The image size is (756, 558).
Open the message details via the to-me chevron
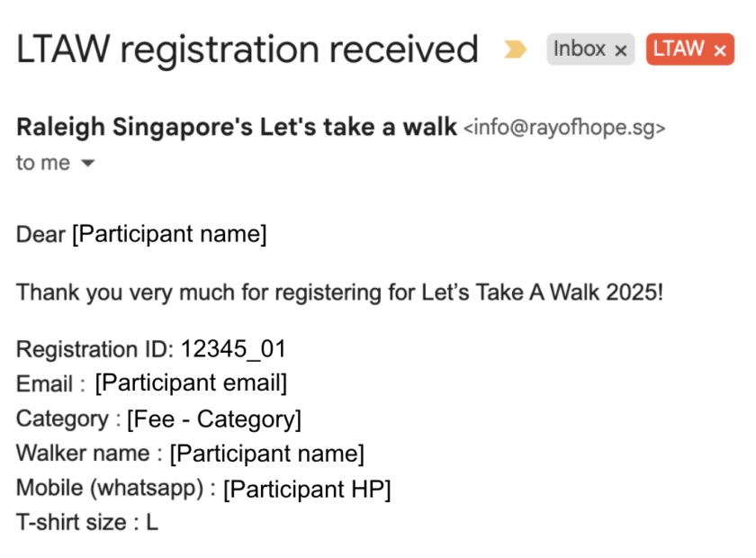[87, 164]
